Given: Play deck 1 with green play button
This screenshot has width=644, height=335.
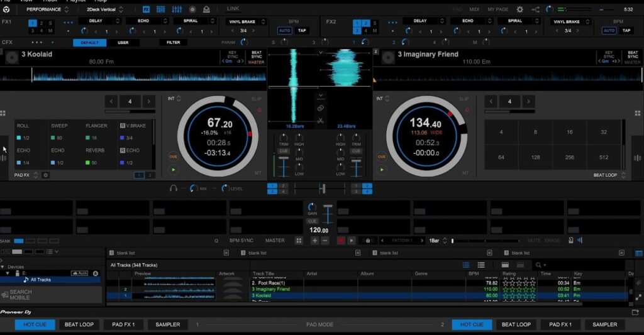Looking at the screenshot, I should pos(174,169).
